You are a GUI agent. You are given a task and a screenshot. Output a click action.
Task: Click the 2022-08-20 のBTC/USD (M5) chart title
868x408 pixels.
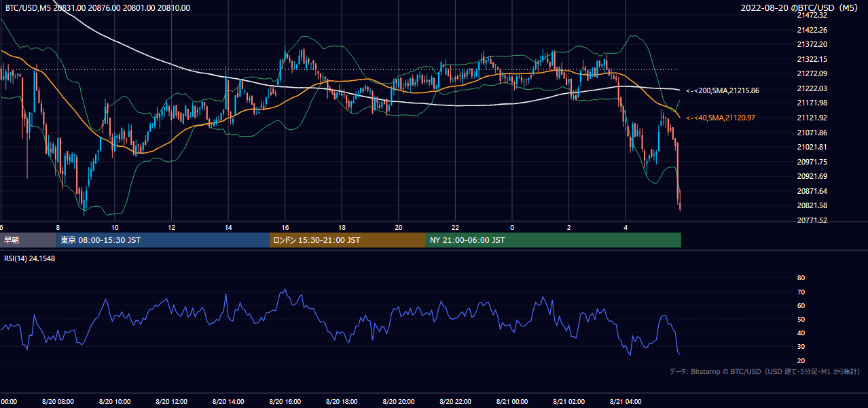coord(800,8)
